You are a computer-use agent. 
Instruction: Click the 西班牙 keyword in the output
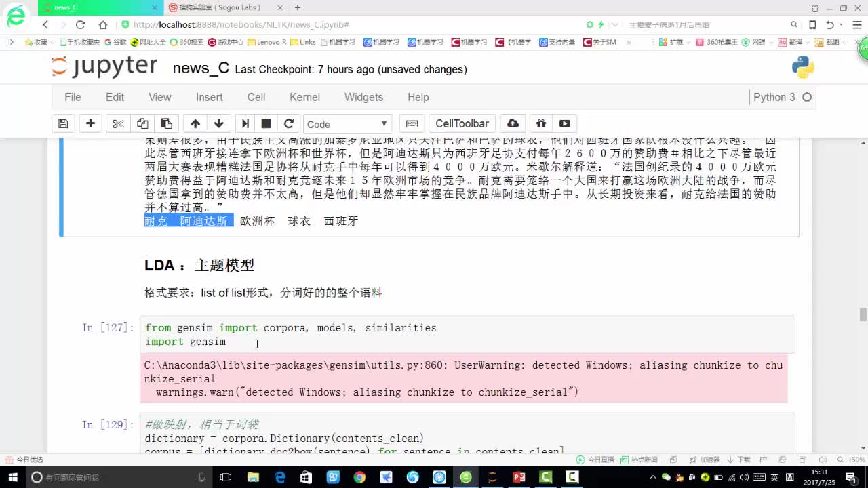tap(340, 221)
